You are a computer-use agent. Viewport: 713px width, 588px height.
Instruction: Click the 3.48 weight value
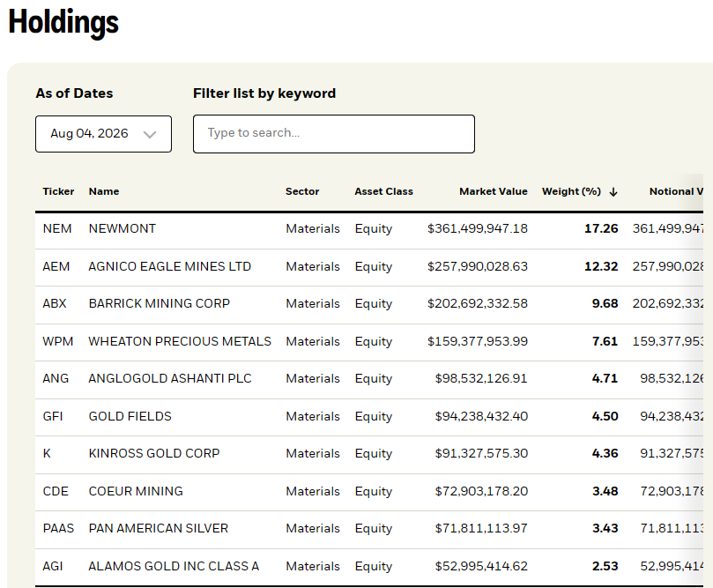click(605, 491)
